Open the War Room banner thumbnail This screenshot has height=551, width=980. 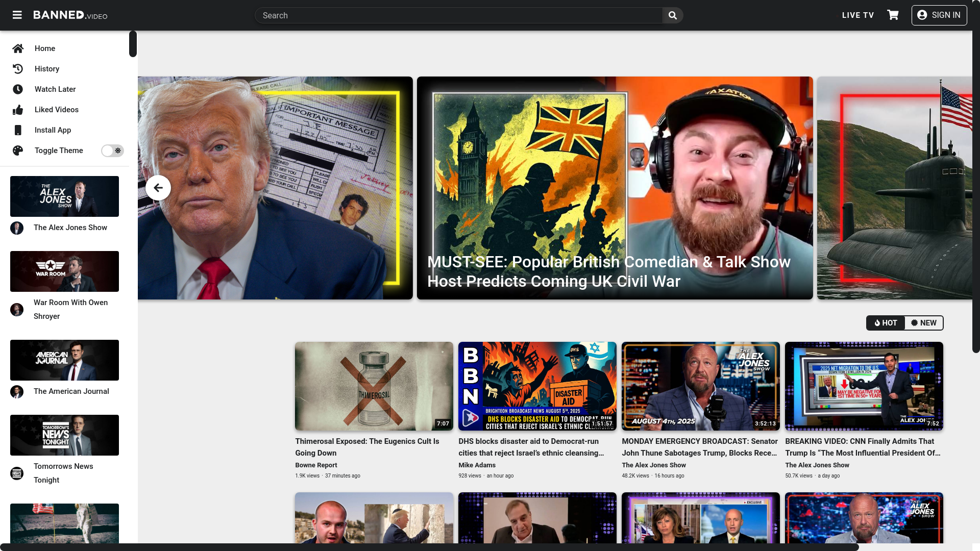point(64,271)
